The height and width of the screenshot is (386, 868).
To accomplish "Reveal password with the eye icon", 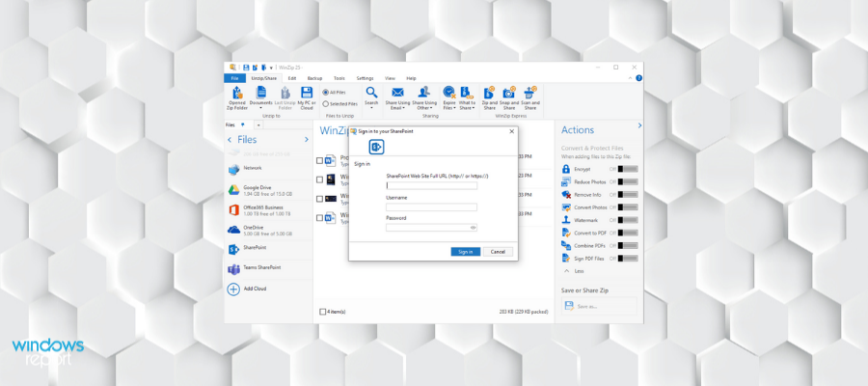I will click(474, 227).
